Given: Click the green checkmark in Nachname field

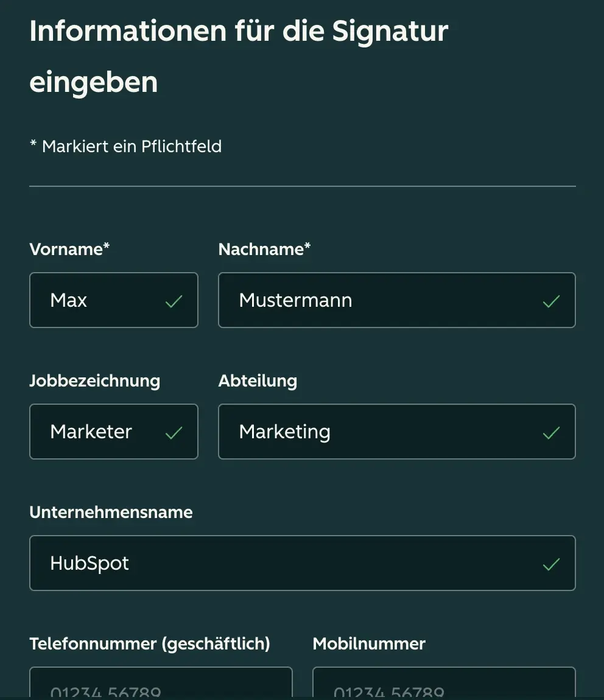Looking at the screenshot, I should [551, 301].
